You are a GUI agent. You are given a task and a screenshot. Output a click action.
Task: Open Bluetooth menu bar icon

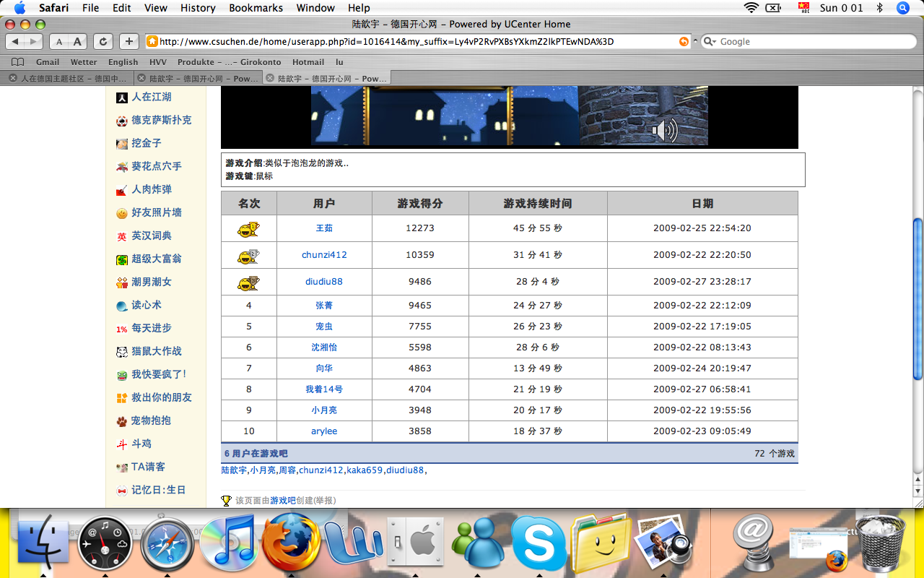point(879,8)
